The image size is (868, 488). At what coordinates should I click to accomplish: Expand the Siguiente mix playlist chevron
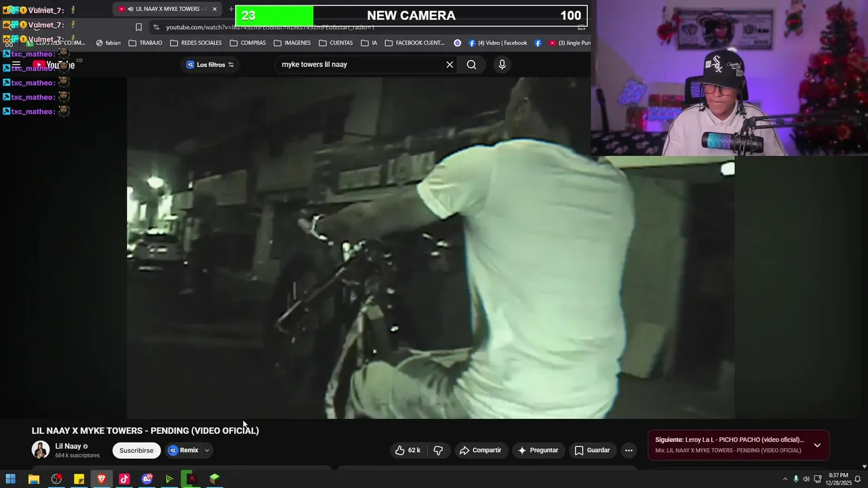click(817, 445)
